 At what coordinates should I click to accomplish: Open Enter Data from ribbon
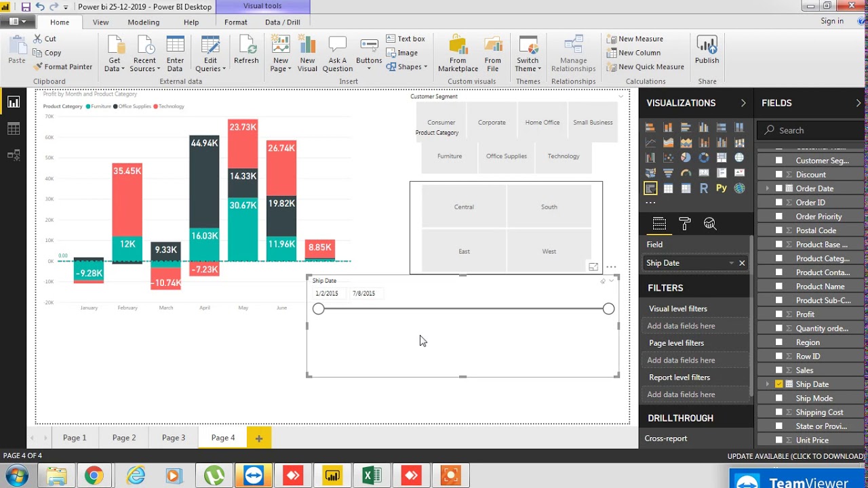[175, 54]
